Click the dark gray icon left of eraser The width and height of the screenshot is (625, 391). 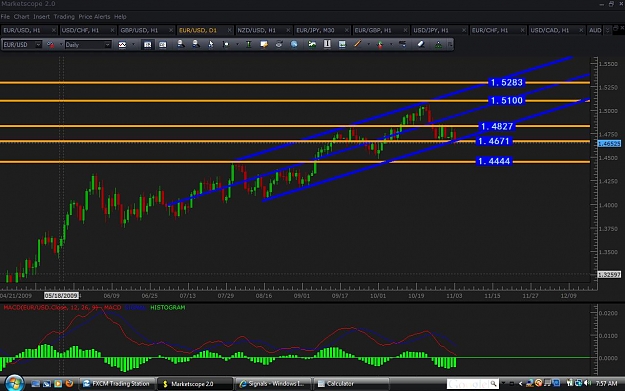pyautogui.click(x=403, y=44)
